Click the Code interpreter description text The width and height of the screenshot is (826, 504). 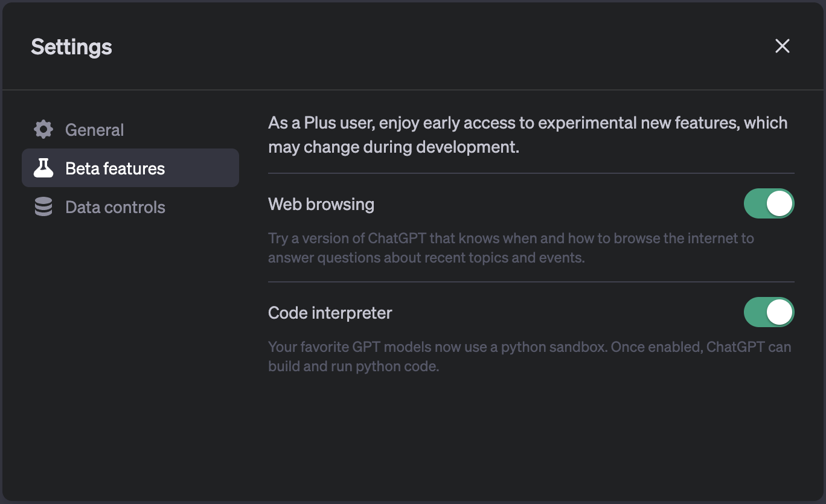[x=529, y=356]
